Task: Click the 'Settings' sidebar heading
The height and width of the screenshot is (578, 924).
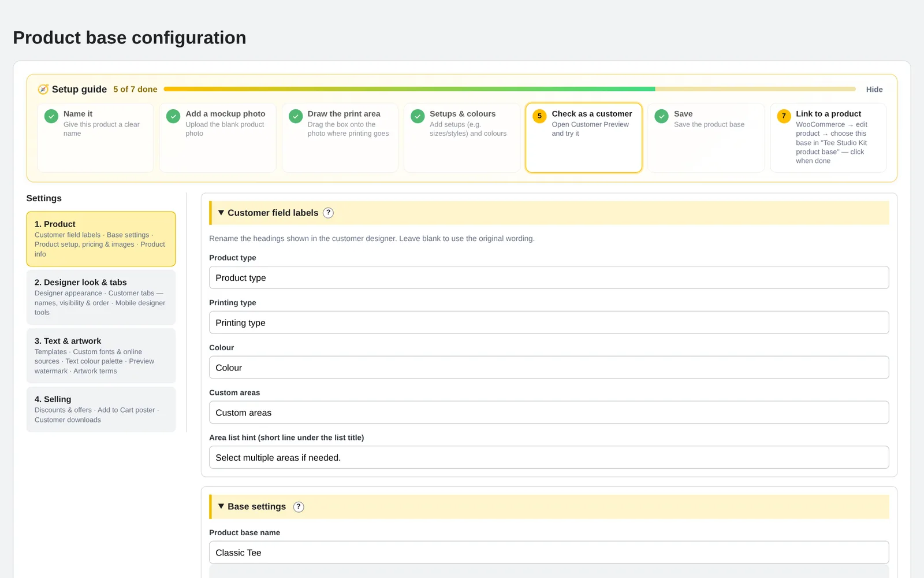Action: tap(44, 198)
